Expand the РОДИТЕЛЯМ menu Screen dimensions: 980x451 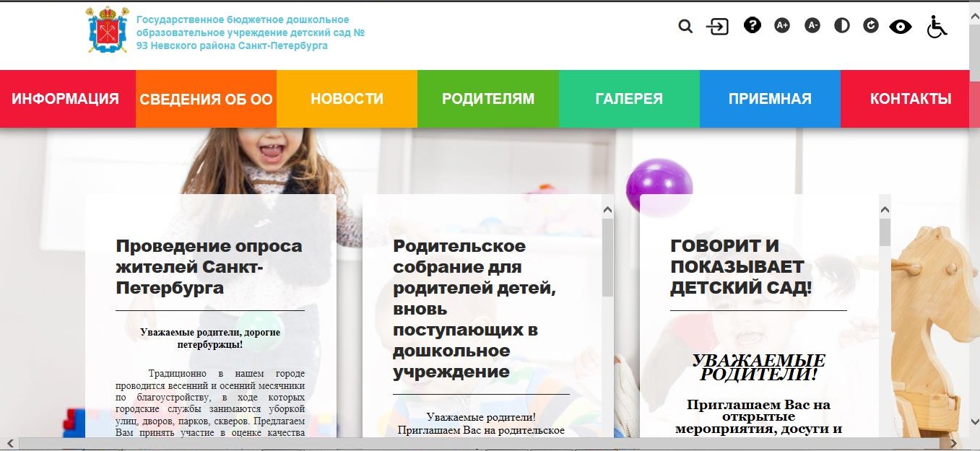[x=488, y=99]
